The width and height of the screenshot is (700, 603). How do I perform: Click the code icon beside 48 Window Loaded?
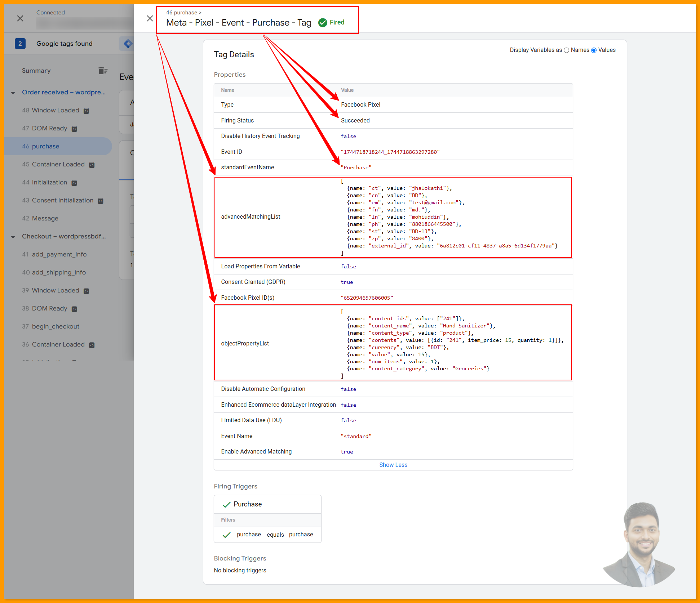click(87, 111)
